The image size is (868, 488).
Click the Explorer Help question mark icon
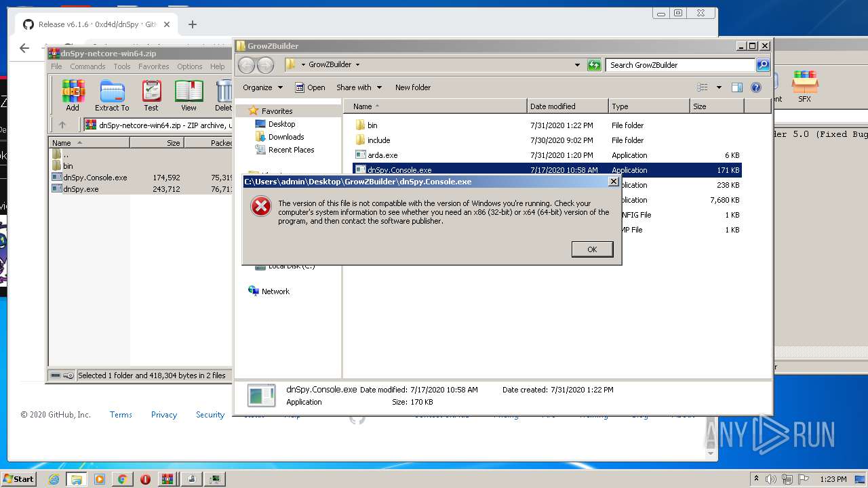tap(756, 87)
